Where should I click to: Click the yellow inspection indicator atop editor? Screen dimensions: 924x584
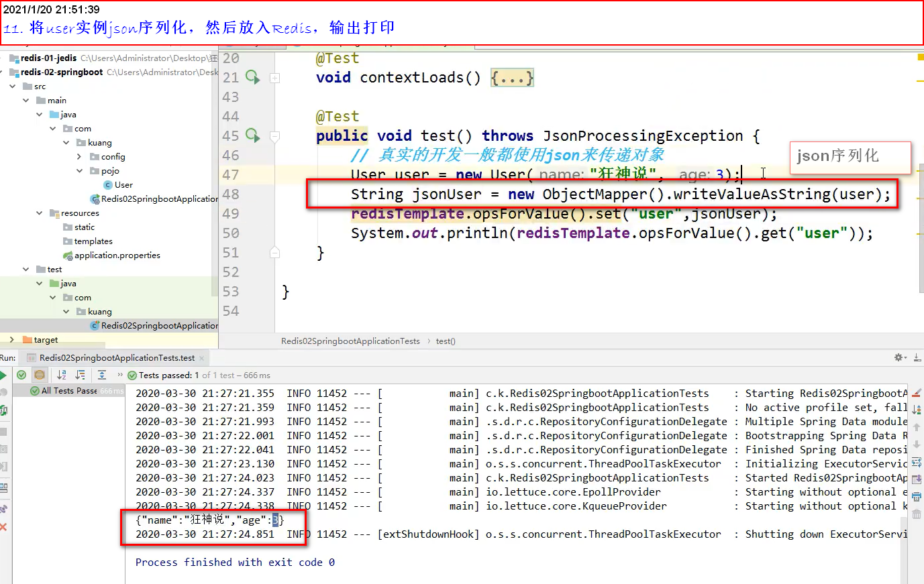click(x=921, y=58)
